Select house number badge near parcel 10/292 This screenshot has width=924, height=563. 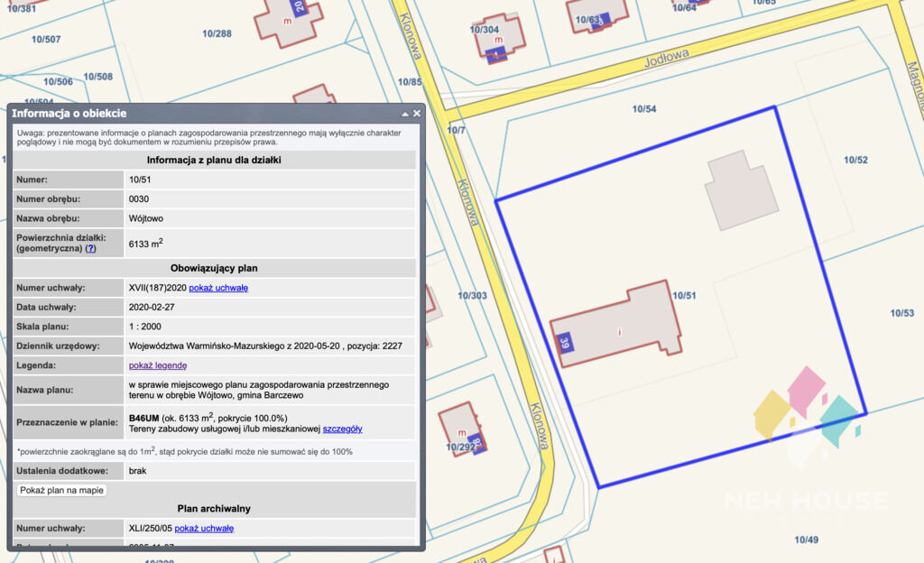click(476, 442)
